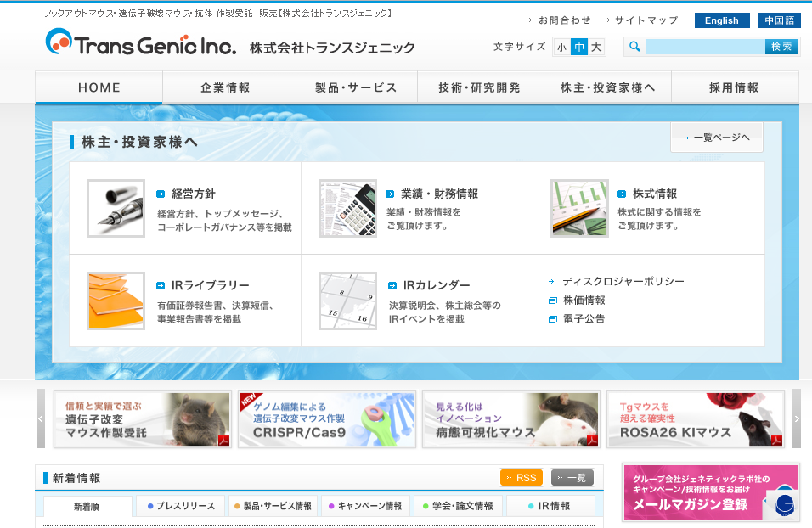Click the window icon beside 電子公告
812x528 pixels.
tap(553, 319)
